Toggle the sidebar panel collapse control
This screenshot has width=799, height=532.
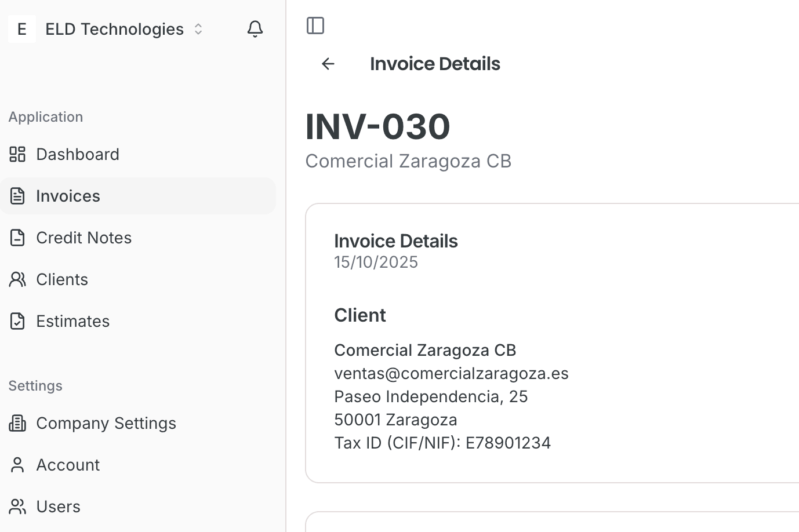315,25
